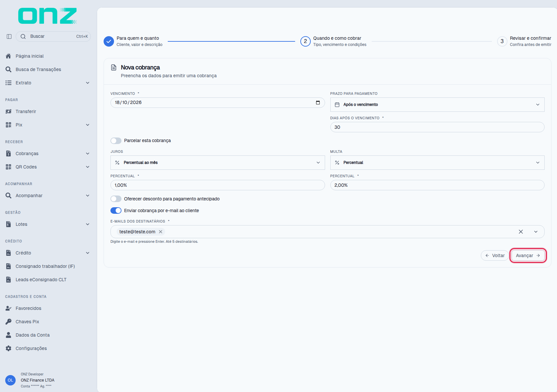Click the ONZ logo
The width and height of the screenshot is (557, 392).
click(48, 16)
